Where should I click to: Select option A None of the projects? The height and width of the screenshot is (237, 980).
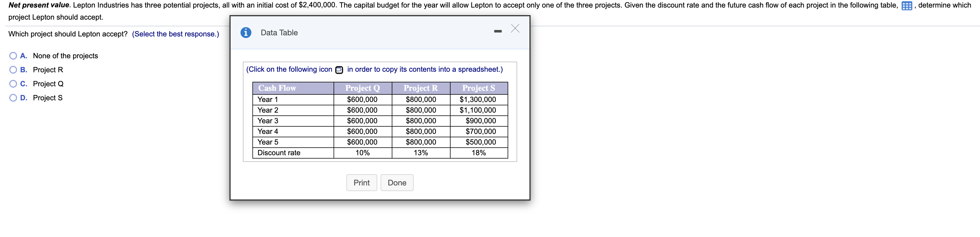click(13, 56)
